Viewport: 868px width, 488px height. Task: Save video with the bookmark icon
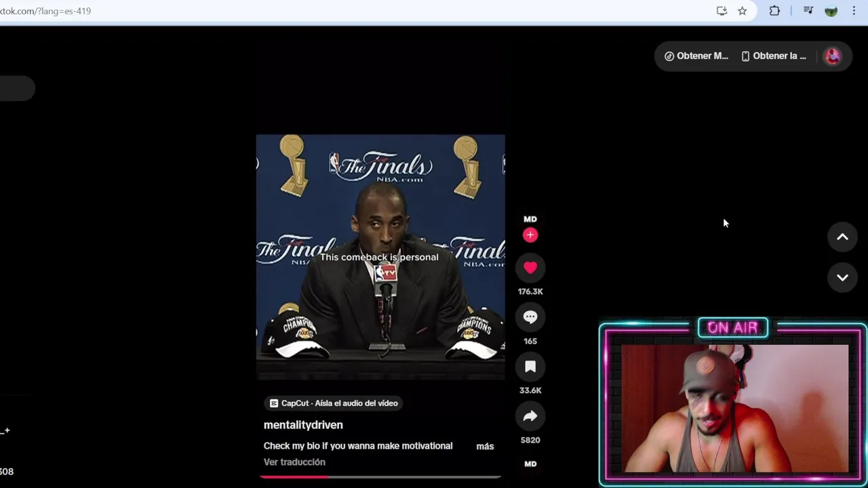click(530, 367)
